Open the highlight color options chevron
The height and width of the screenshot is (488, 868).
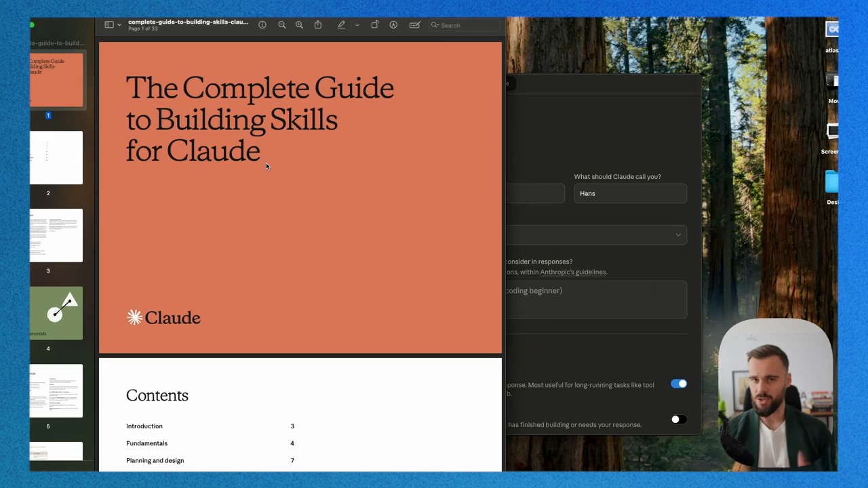click(357, 25)
